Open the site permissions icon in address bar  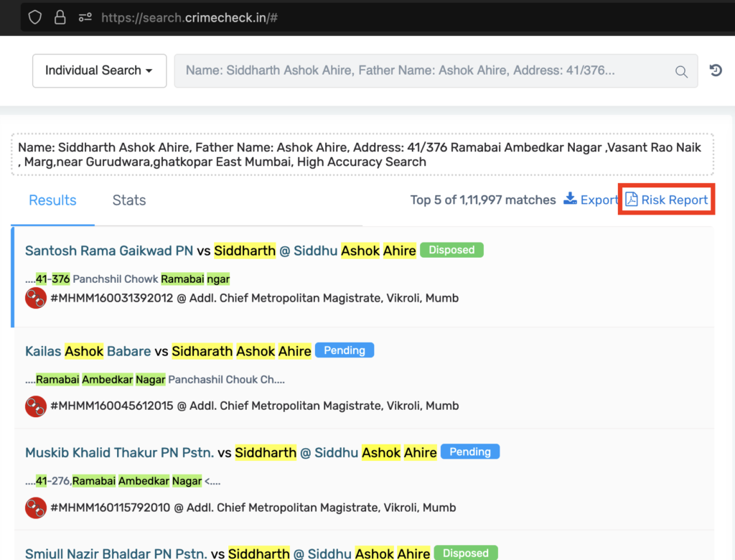click(x=85, y=17)
